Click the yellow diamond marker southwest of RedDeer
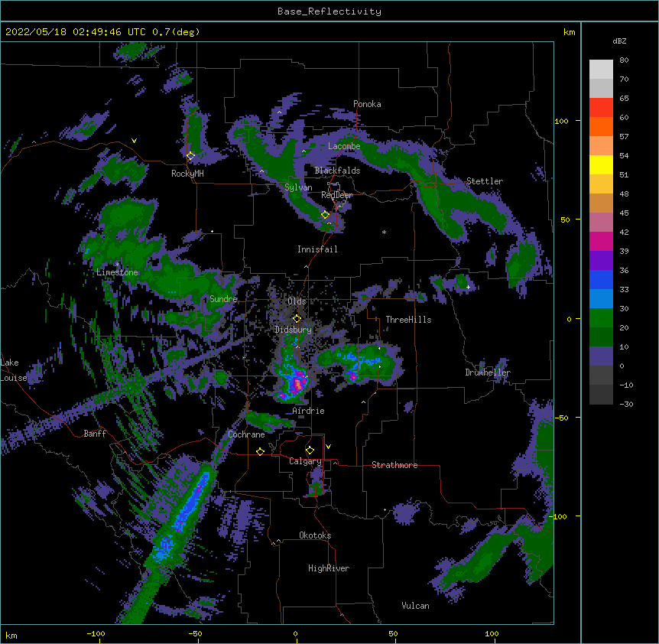 coord(325,215)
